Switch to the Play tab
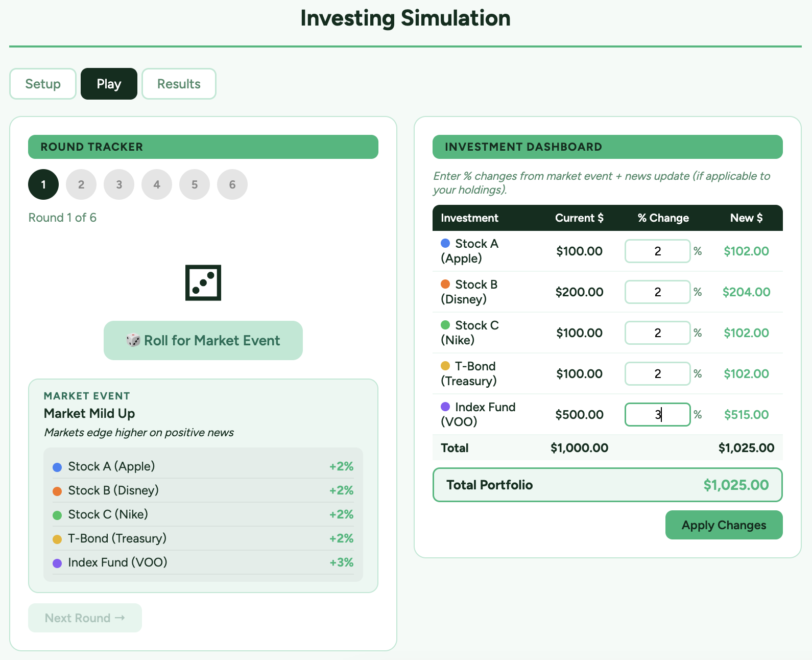 pyautogui.click(x=109, y=84)
